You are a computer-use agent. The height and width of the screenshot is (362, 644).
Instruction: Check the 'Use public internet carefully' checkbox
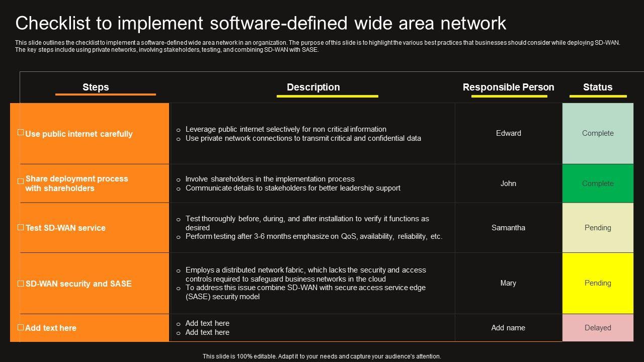tap(21, 132)
